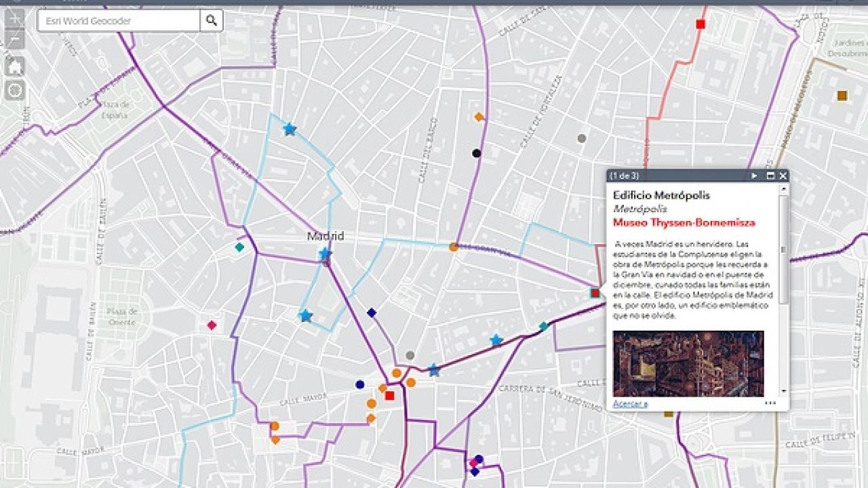Viewport: 868px width, 488px height.
Task: Maximize the Edificio Metrópolis popup
Action: (x=770, y=176)
